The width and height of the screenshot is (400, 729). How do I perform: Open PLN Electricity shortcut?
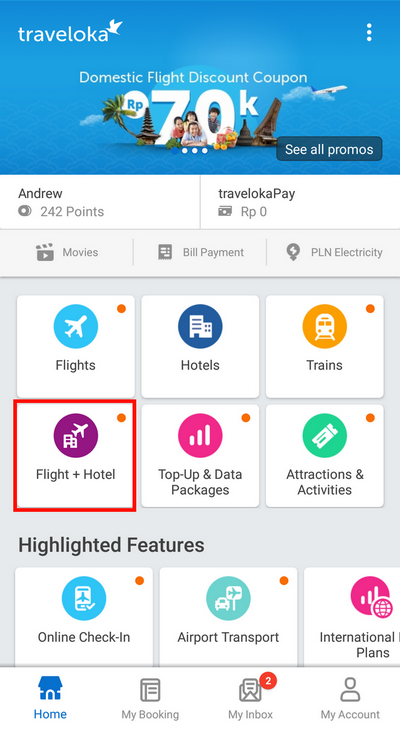point(334,252)
